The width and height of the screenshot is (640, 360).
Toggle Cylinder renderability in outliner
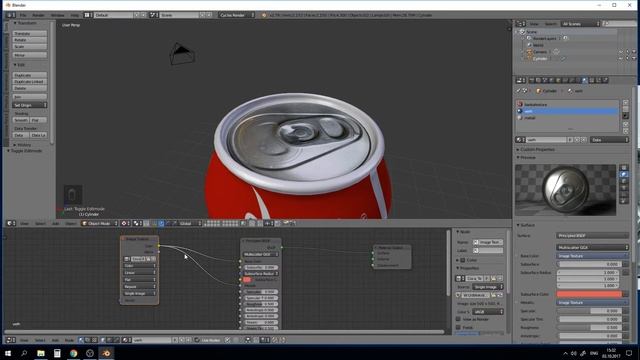click(x=634, y=58)
